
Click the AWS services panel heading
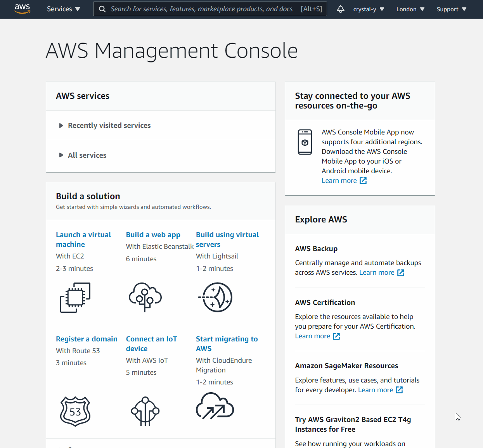(83, 96)
